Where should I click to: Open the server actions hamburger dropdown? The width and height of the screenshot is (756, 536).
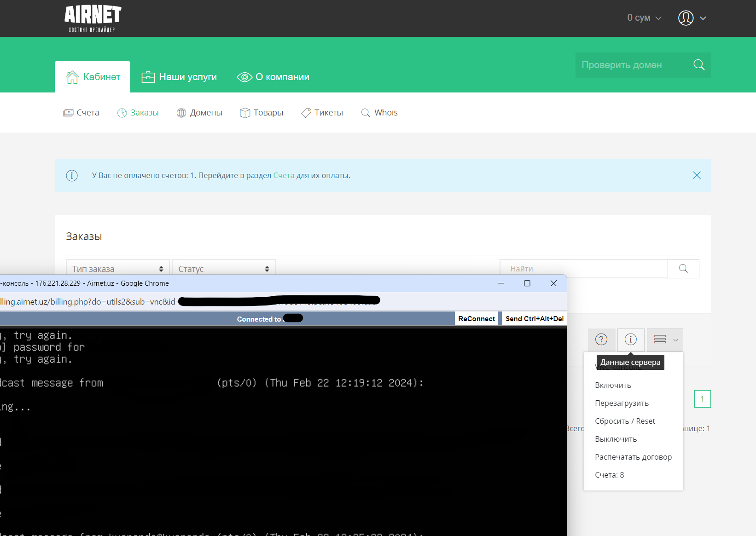[x=664, y=340]
